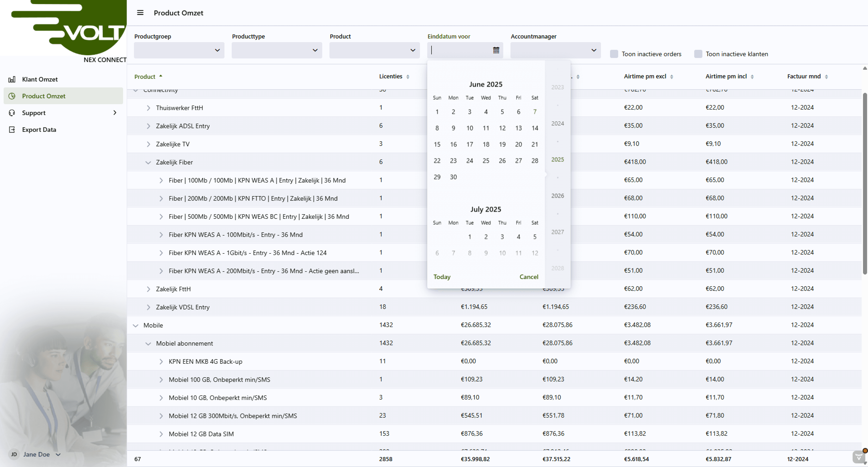
Task: Click Today in the date picker
Action: pos(441,277)
